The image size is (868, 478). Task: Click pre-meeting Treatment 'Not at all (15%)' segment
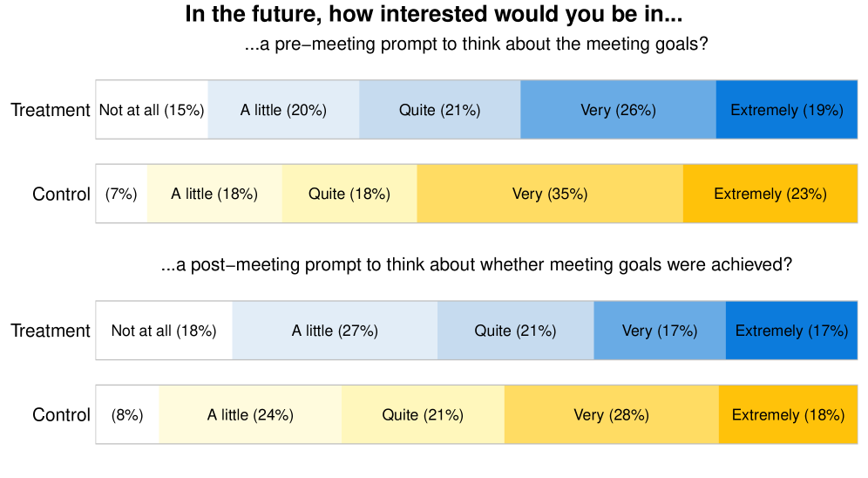[152, 110]
